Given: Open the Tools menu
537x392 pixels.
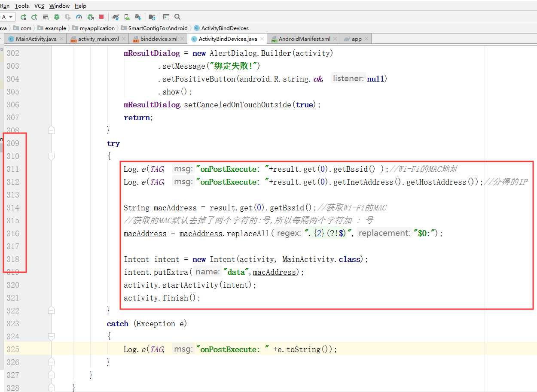Looking at the screenshot, I should [x=22, y=6].
